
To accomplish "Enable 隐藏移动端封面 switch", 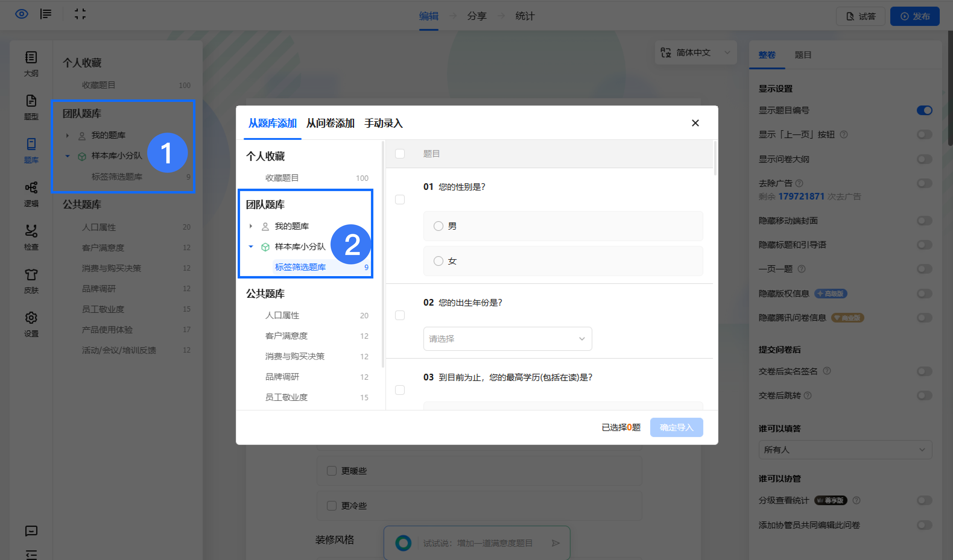I will click(924, 221).
